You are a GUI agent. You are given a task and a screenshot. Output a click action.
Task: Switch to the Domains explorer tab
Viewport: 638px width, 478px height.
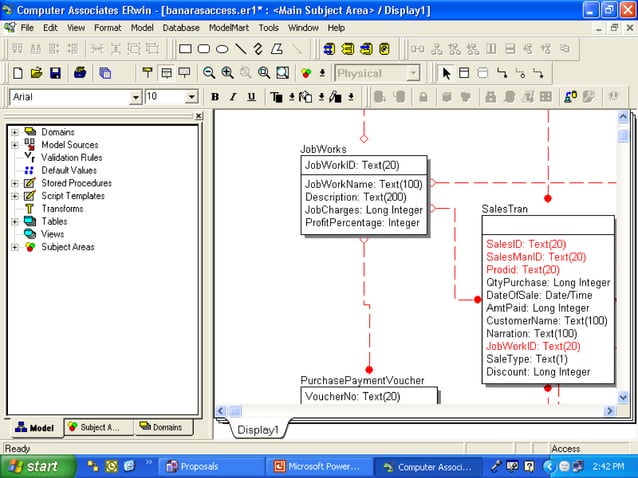point(164,428)
